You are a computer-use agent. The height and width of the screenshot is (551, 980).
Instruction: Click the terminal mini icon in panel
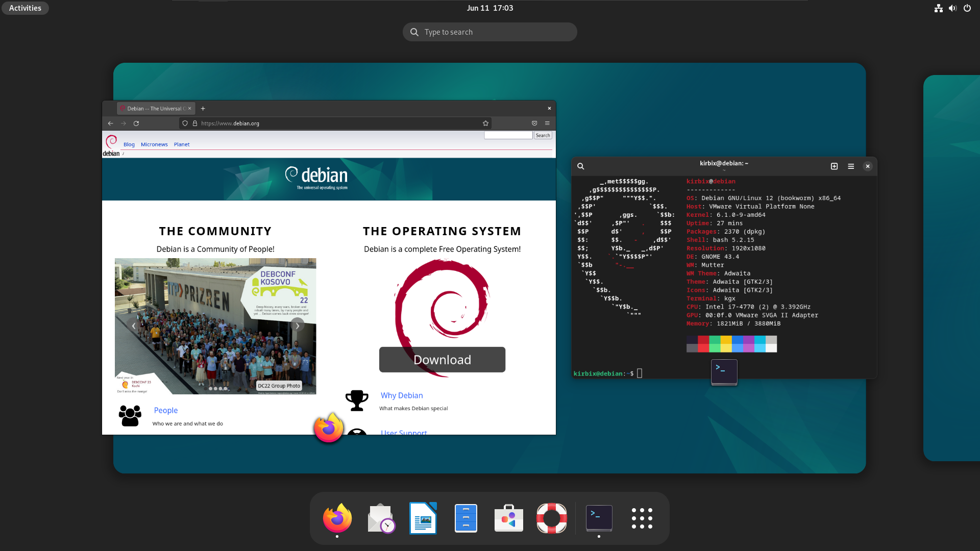pyautogui.click(x=724, y=371)
